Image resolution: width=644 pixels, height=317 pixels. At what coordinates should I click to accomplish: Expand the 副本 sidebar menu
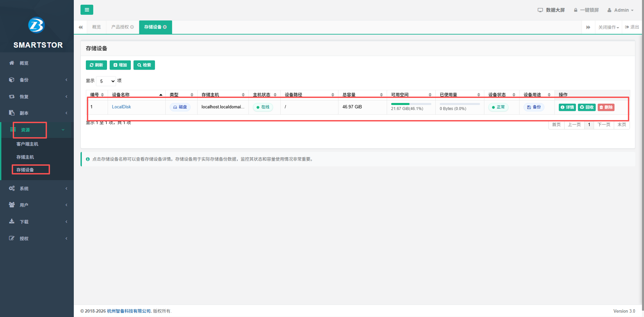point(37,113)
